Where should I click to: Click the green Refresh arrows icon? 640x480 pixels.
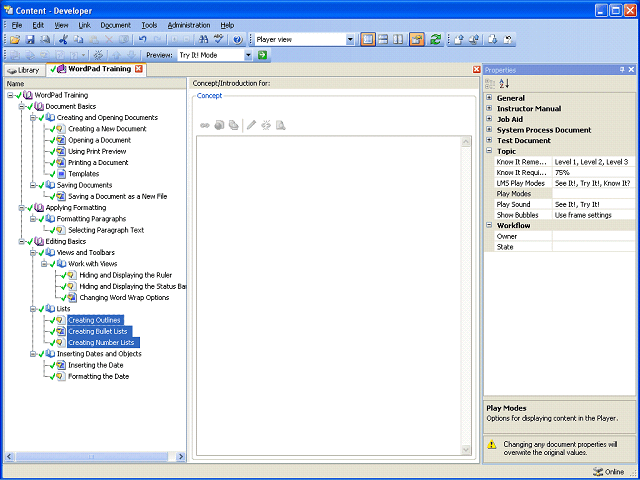pyautogui.click(x=435, y=40)
